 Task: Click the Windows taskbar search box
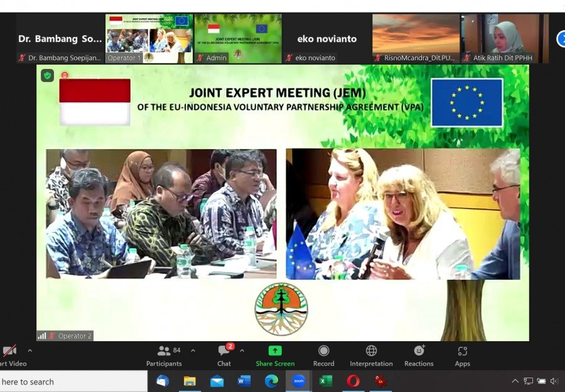click(73, 381)
